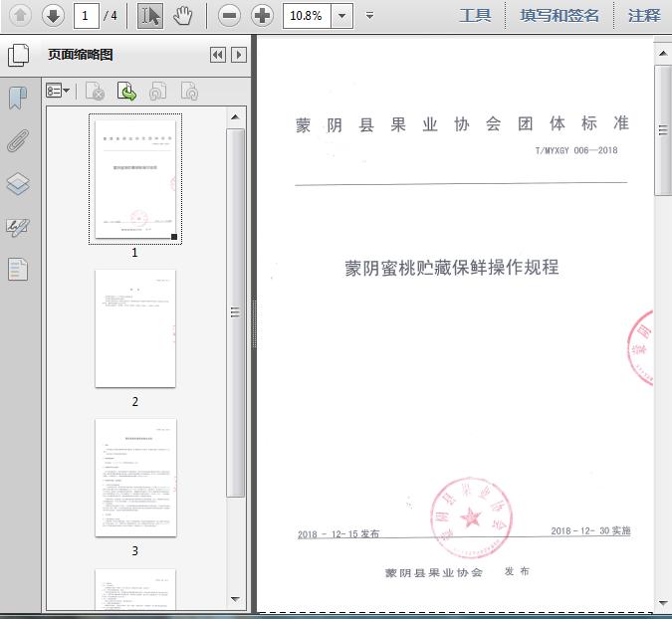Zoom in with the plus button
Screen dimensions: 672x619
pyautogui.click(x=262, y=16)
